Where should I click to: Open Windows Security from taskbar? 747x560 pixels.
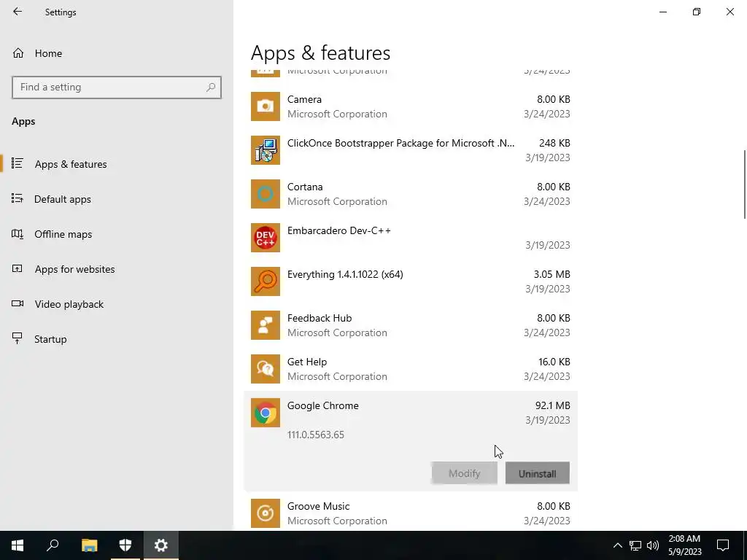125,545
